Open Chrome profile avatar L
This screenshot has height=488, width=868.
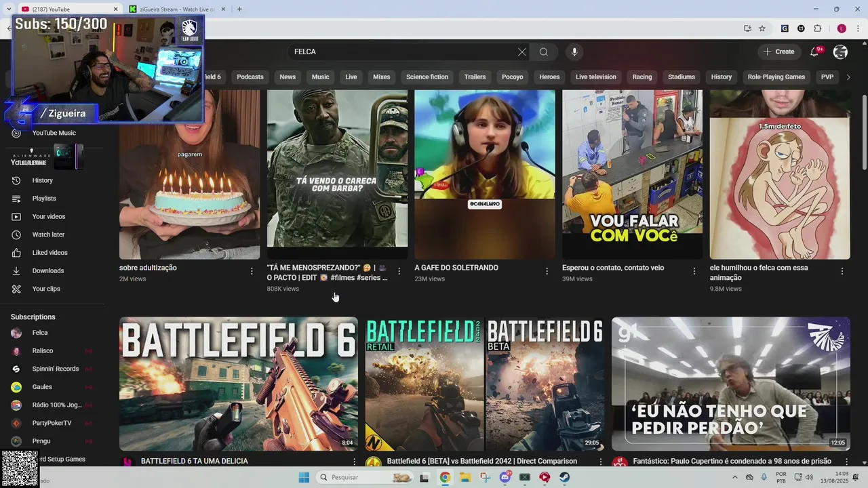(842, 28)
